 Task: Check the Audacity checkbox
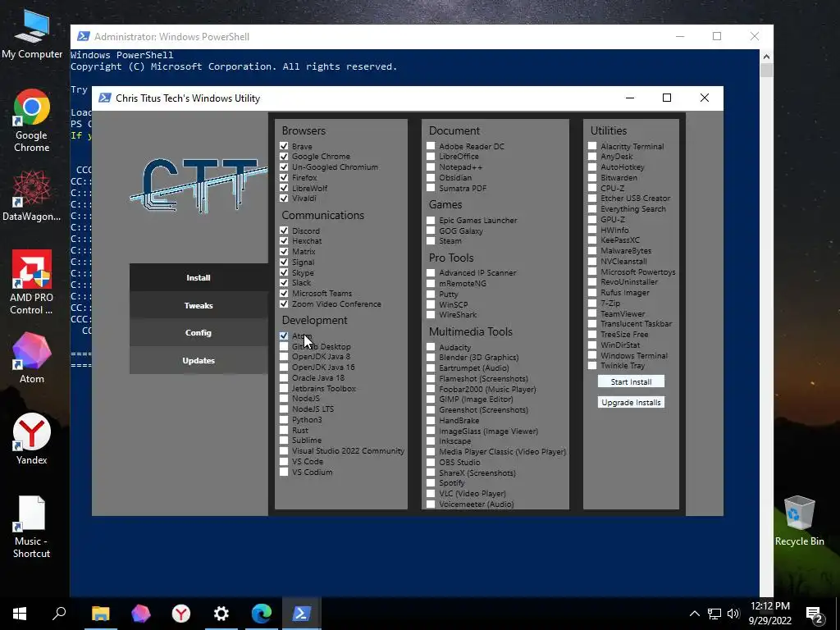tap(431, 347)
